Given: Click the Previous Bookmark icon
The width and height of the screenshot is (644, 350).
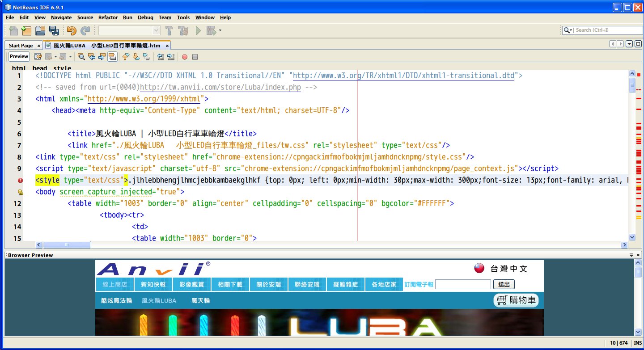Looking at the screenshot, I should tap(126, 57).
